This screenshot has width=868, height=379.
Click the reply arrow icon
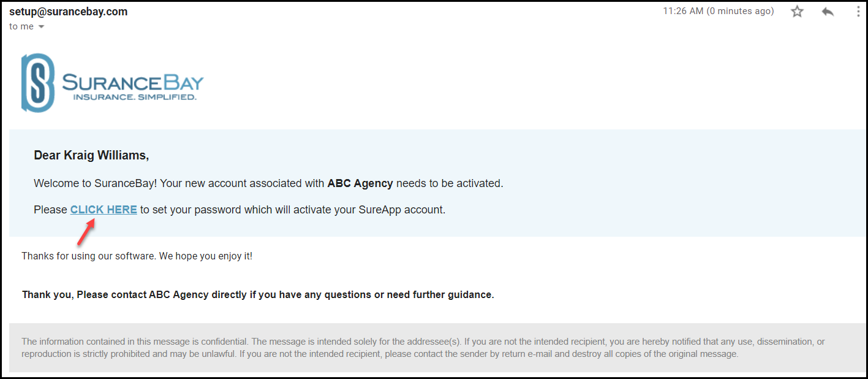pos(828,12)
